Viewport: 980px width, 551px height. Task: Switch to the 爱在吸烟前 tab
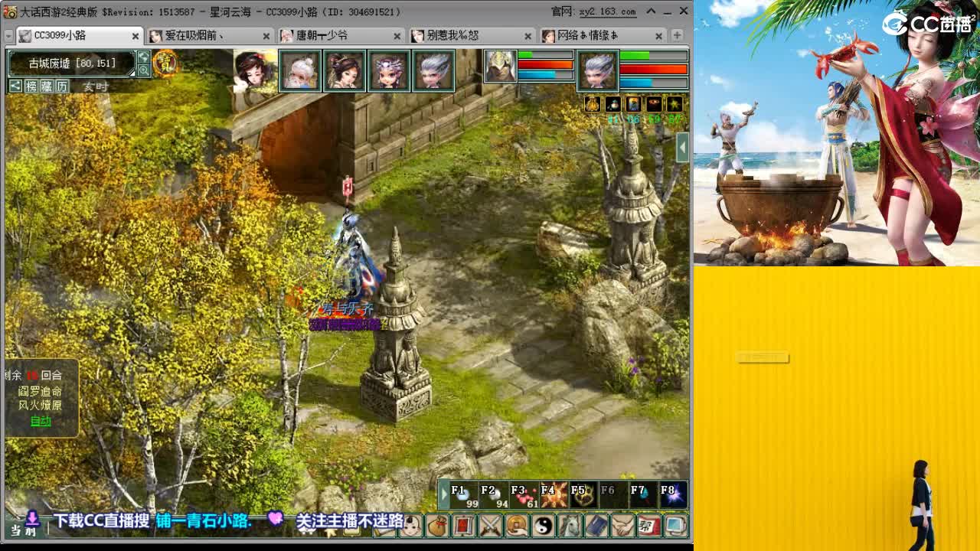click(210, 36)
